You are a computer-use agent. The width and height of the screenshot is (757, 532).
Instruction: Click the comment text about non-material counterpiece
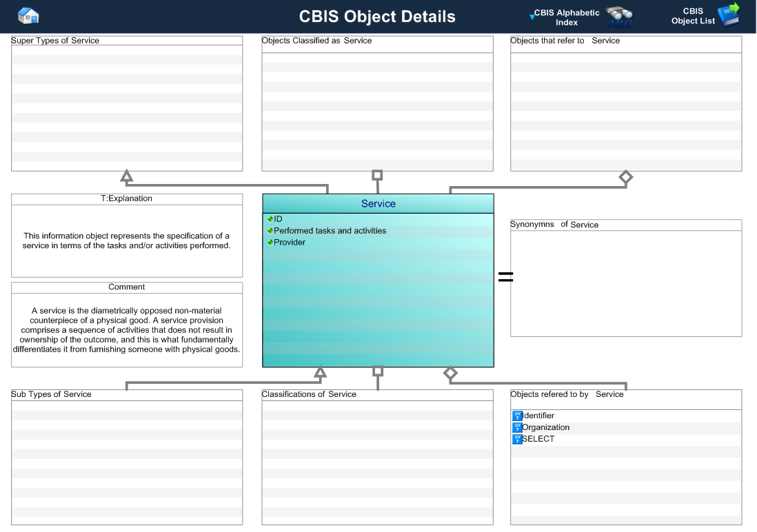pos(126,330)
